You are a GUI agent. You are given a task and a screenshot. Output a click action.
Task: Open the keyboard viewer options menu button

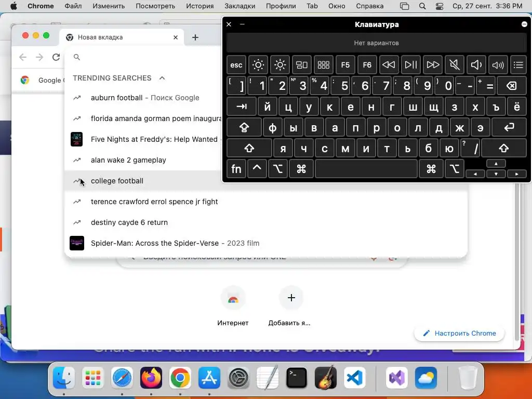tap(524, 24)
